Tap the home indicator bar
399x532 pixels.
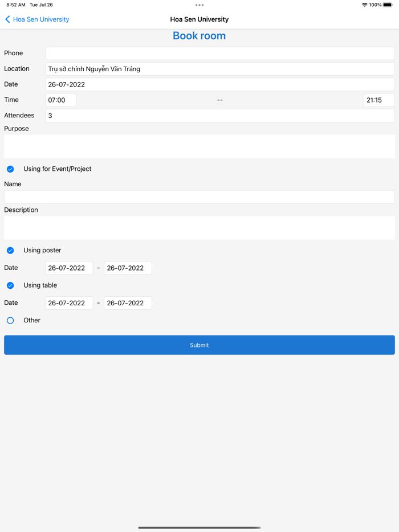coord(199,527)
